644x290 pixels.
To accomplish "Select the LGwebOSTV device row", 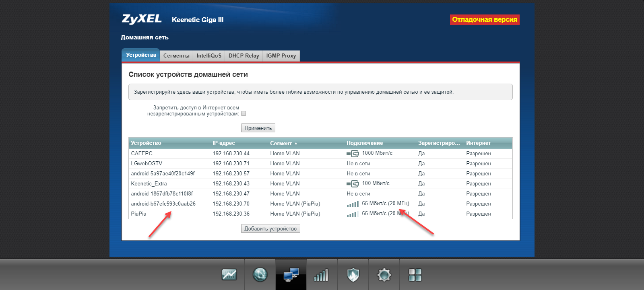I will pos(320,164).
